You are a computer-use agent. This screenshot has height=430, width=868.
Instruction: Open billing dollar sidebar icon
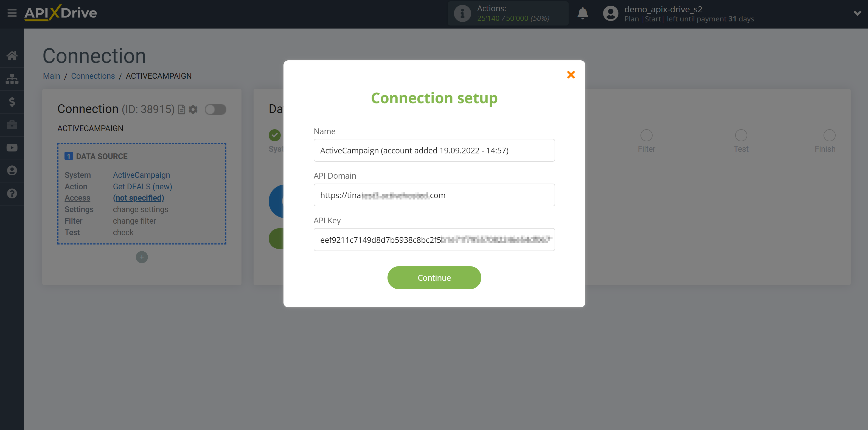12,102
